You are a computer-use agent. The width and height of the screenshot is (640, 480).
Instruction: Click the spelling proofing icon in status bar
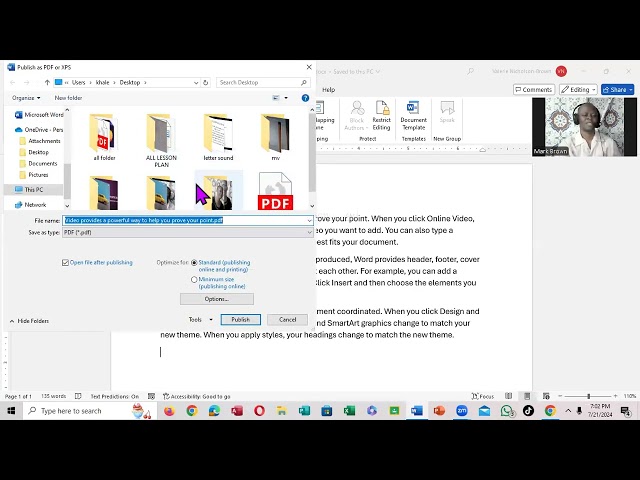pyautogui.click(x=78, y=396)
